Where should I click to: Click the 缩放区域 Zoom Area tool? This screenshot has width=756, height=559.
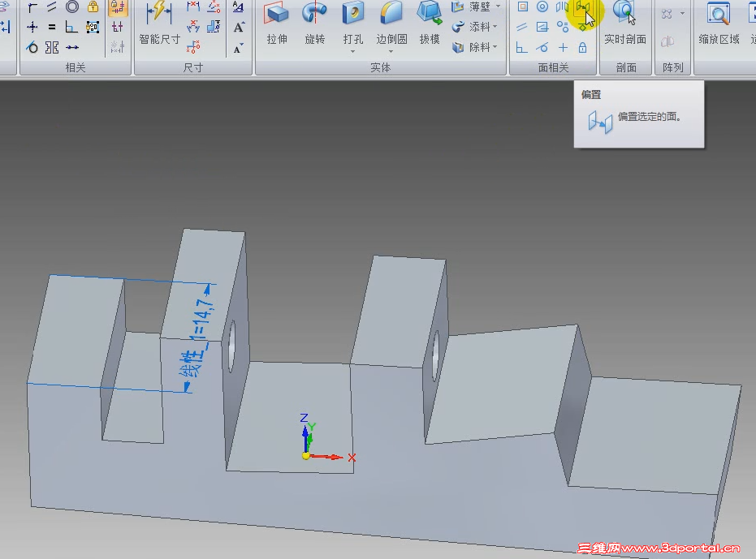click(x=719, y=24)
